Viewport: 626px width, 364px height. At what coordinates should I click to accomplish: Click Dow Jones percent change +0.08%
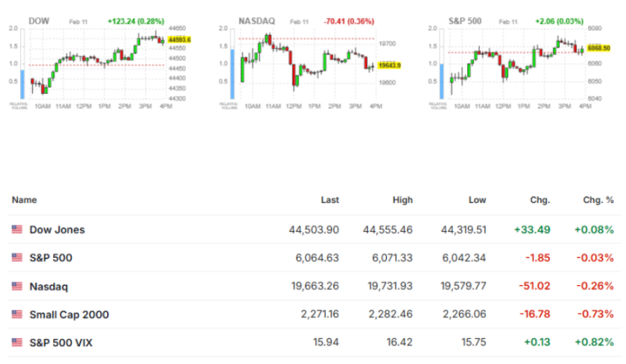coord(594,230)
